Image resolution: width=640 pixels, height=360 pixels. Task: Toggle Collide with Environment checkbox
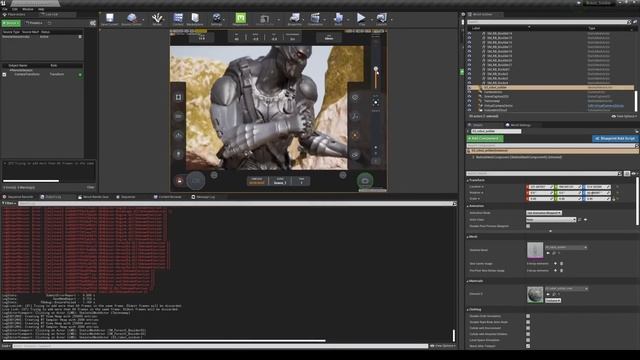(528, 328)
